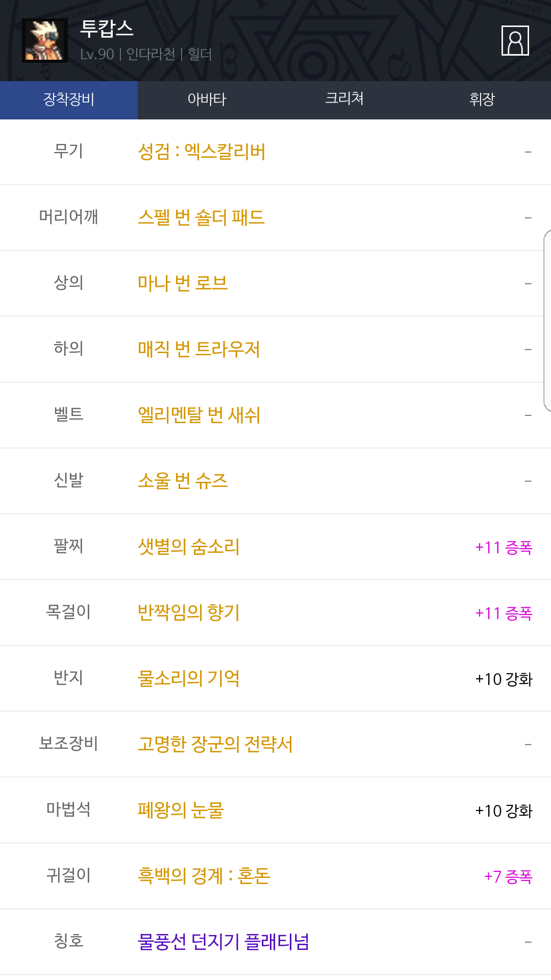Open the 크리쳐 tab
The height and width of the screenshot is (980, 551).
coord(344,100)
